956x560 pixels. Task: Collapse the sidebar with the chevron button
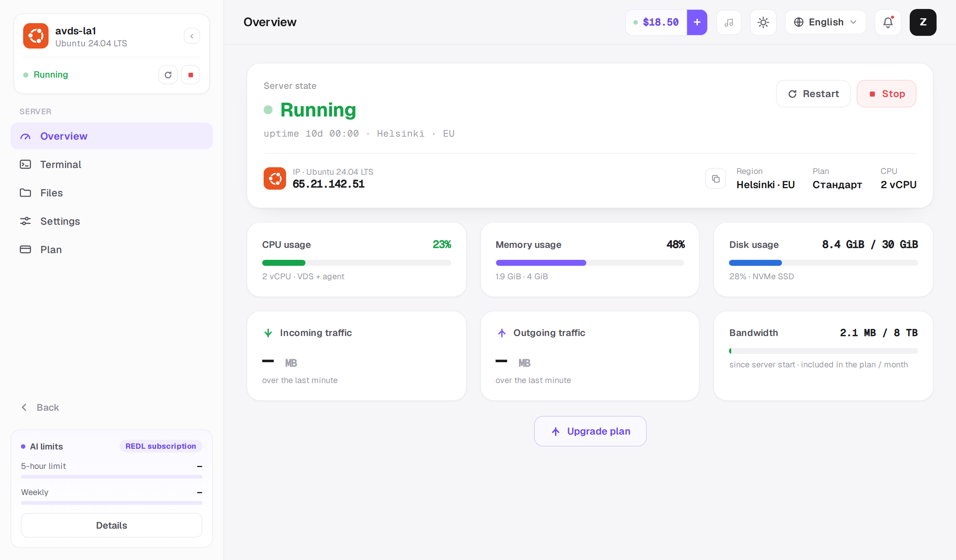192,36
